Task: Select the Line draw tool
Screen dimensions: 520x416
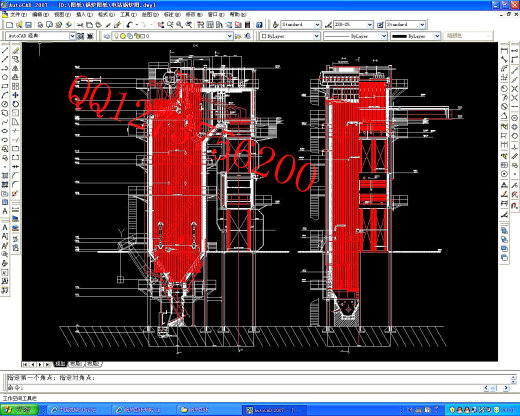Action: pos(5,51)
